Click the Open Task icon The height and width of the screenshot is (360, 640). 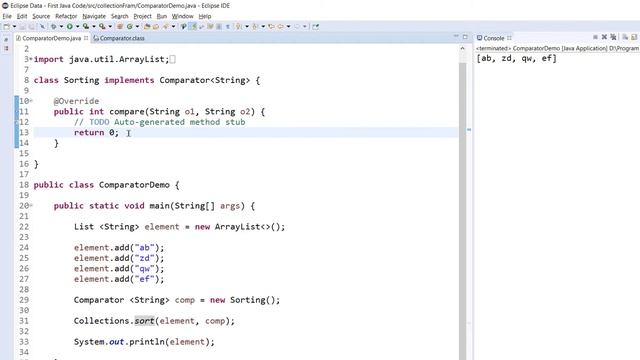click(x=155, y=27)
